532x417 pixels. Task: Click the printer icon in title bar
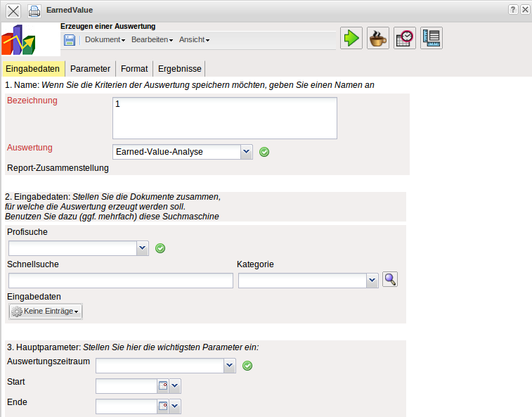click(34, 11)
